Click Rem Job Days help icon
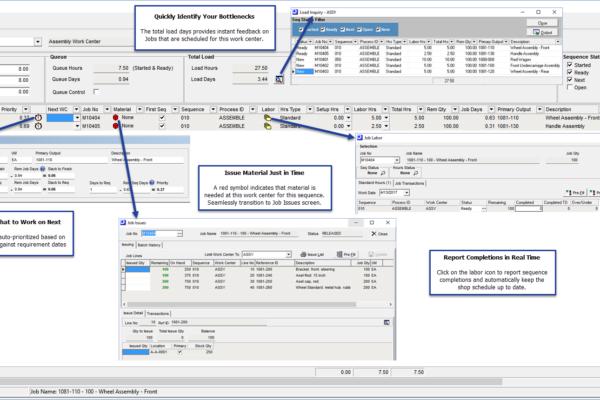This screenshot has height=400, width=600. point(42,169)
